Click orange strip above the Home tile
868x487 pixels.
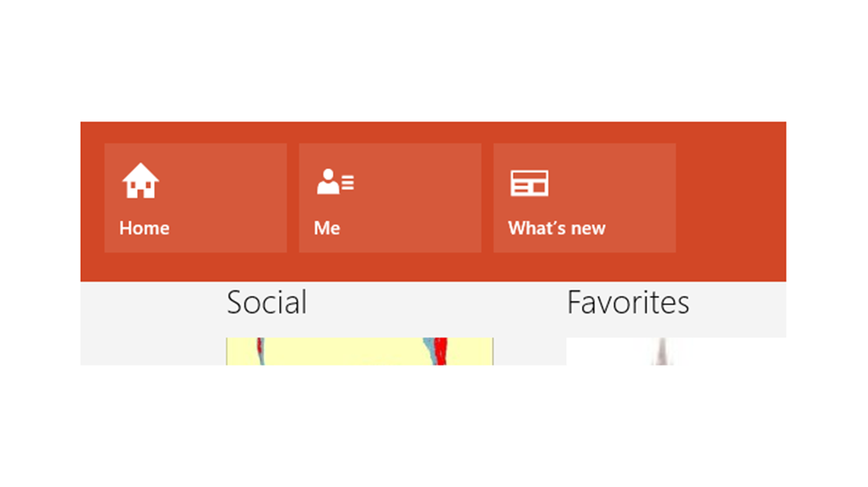click(195, 132)
